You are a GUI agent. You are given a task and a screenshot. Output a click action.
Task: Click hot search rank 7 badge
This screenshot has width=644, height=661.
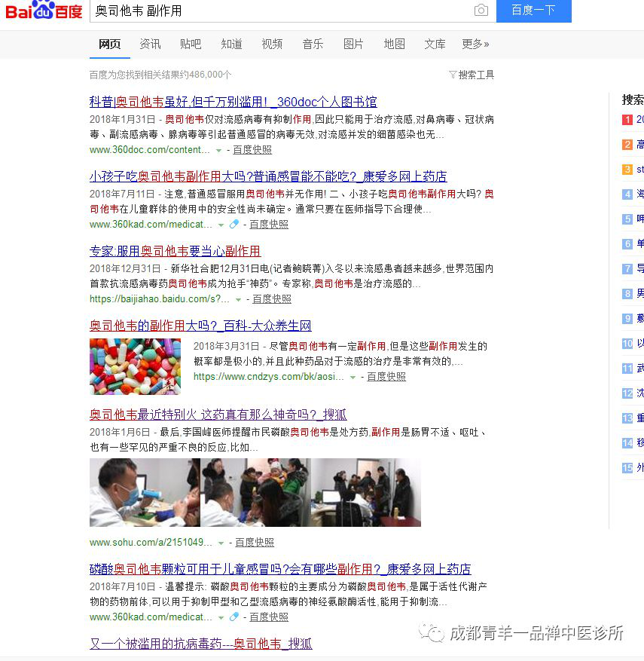point(627,269)
